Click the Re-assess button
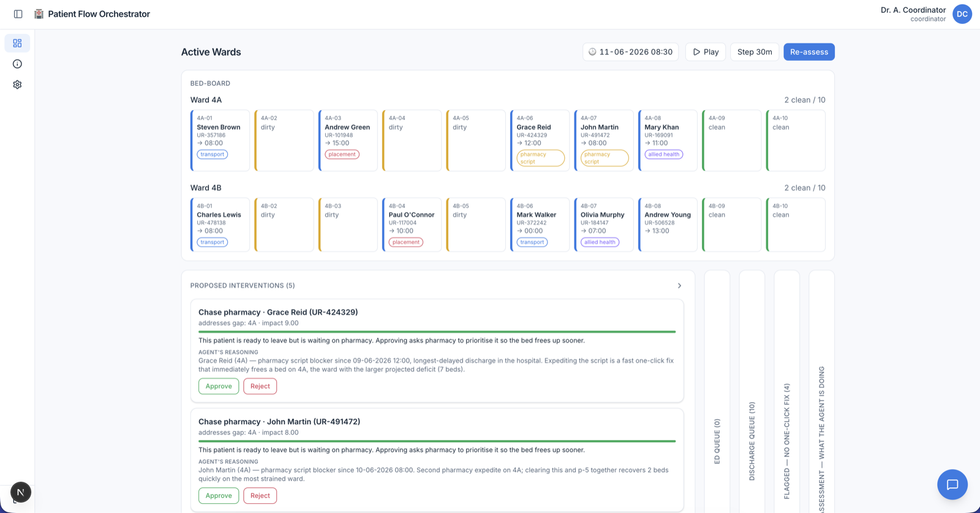The width and height of the screenshot is (980, 513). tap(809, 52)
